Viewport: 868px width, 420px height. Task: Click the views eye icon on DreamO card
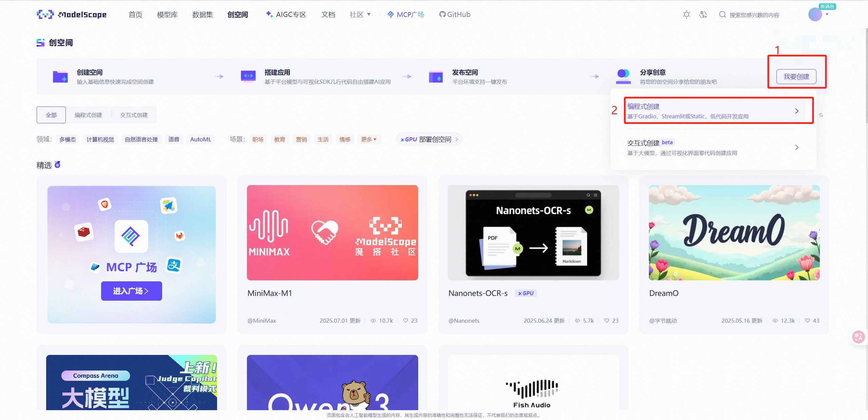775,321
